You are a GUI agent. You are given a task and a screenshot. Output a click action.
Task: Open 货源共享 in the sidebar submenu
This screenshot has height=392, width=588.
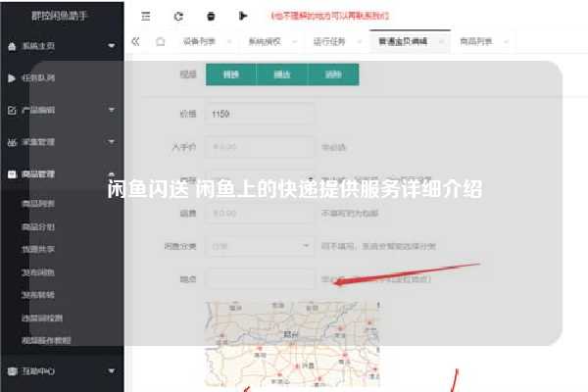point(38,250)
